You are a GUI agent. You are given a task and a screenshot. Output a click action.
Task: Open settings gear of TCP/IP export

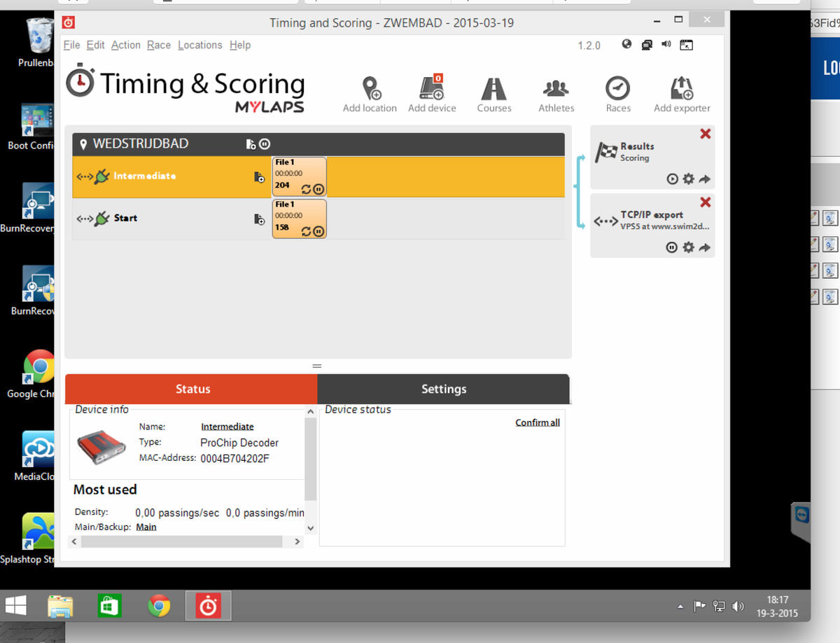688,247
